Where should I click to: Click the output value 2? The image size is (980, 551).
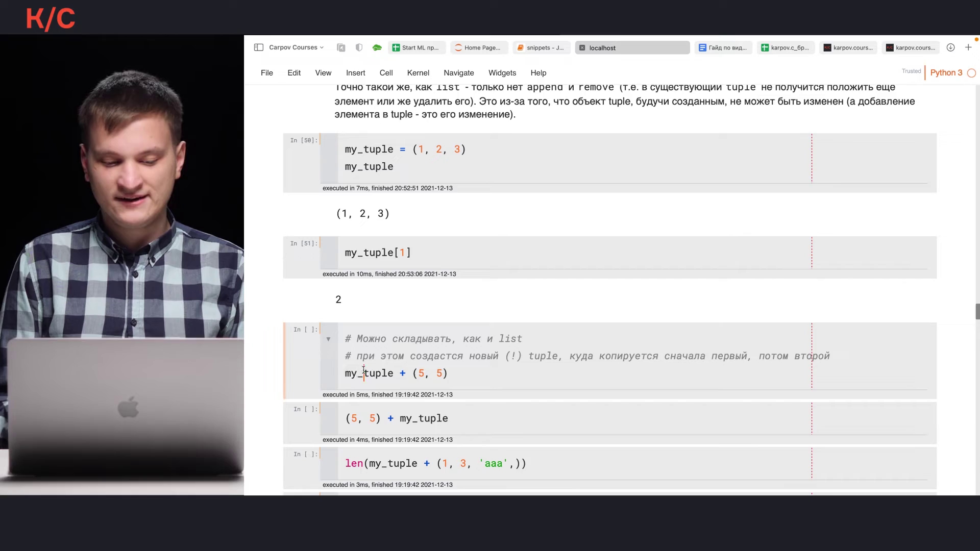tap(338, 299)
